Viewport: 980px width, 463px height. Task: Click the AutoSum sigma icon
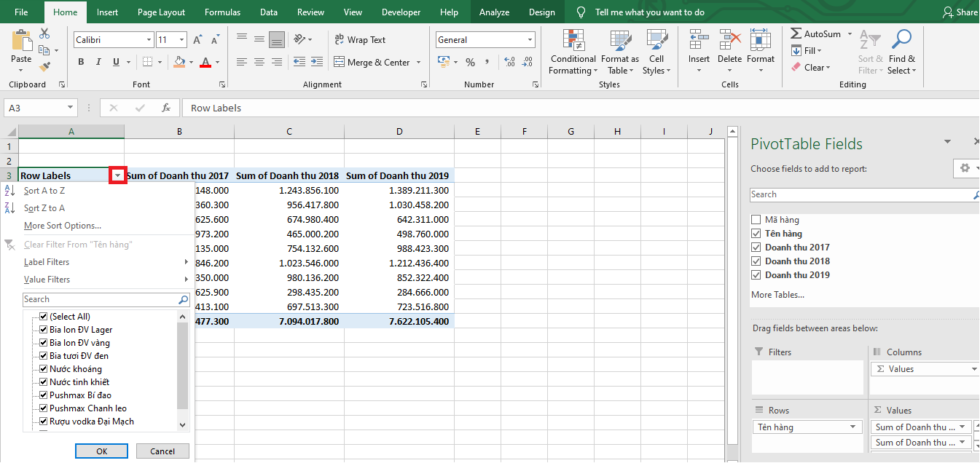(796, 34)
